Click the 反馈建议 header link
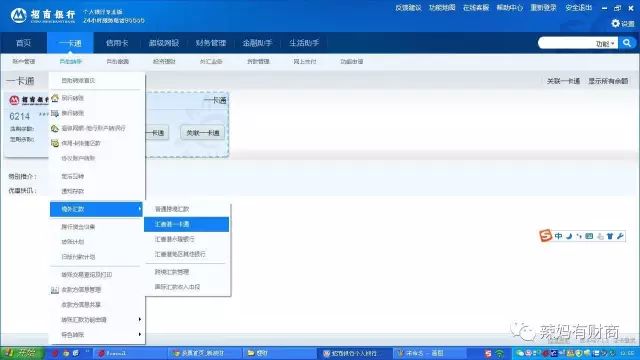 [x=408, y=8]
